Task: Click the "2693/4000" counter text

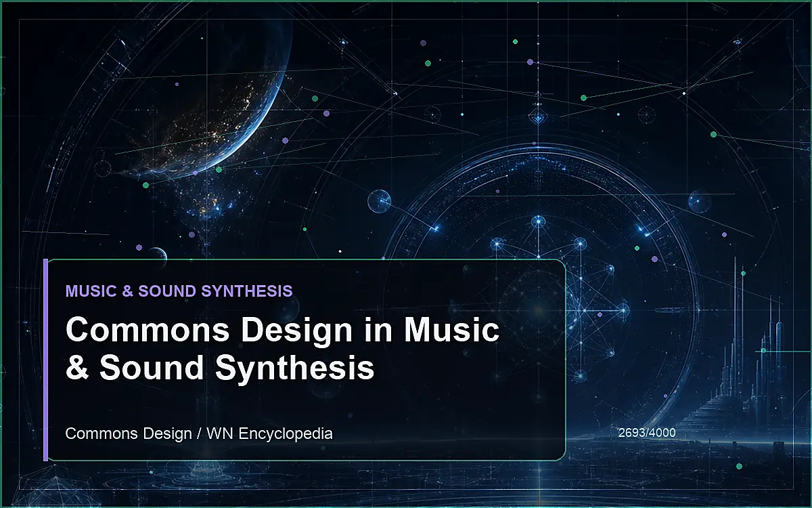Action: (x=647, y=432)
